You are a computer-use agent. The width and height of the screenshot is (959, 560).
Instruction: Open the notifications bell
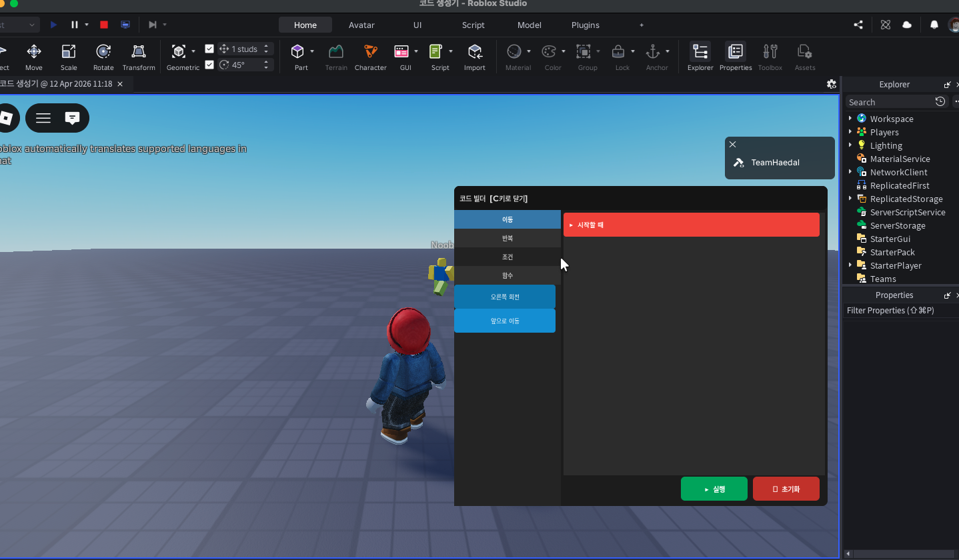click(934, 25)
